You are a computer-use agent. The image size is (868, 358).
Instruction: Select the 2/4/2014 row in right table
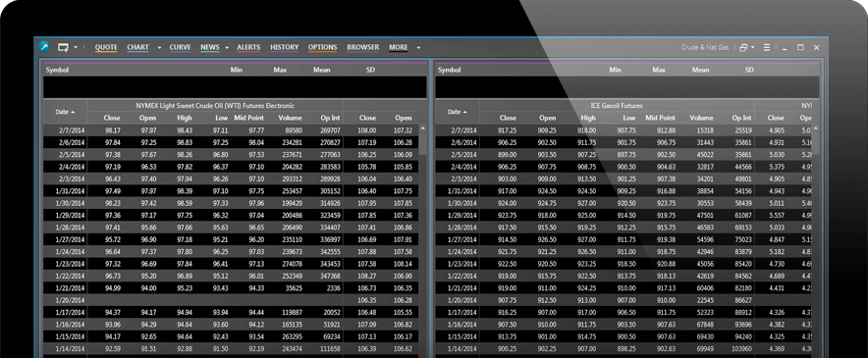(624, 167)
